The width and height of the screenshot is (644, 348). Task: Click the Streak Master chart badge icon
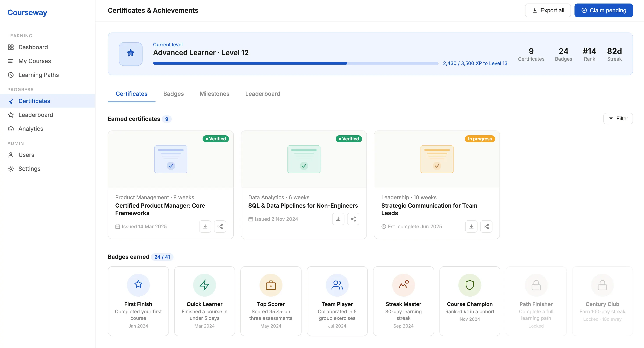pyautogui.click(x=404, y=285)
